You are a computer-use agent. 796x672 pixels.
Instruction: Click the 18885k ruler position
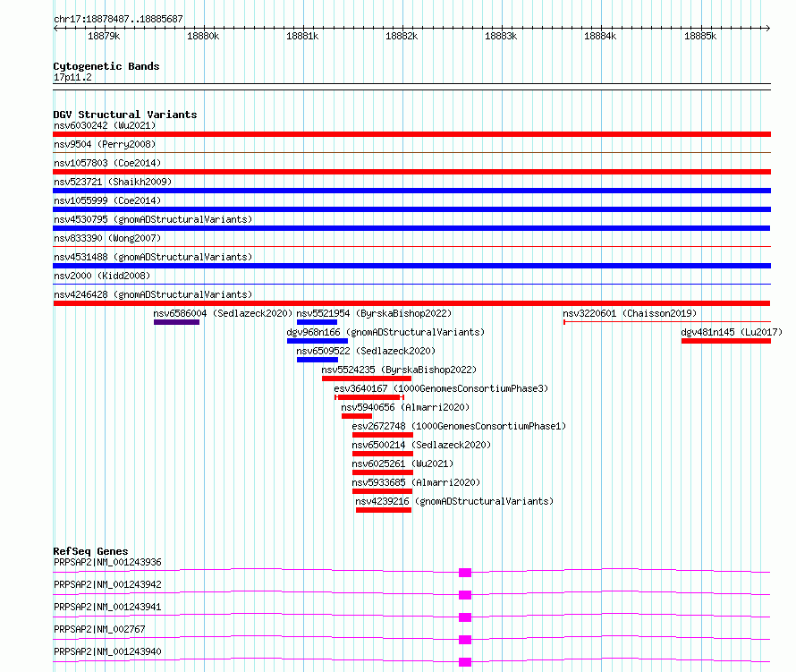tap(700, 36)
